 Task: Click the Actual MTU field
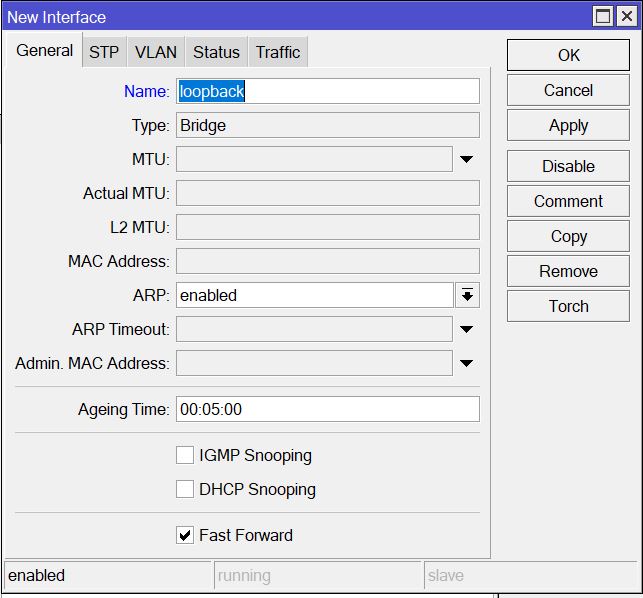point(328,193)
